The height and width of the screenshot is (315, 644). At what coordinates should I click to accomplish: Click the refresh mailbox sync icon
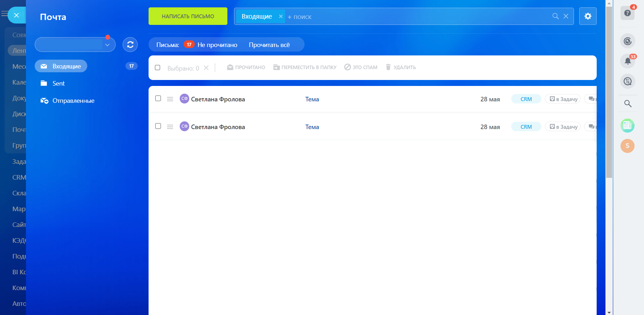click(130, 45)
